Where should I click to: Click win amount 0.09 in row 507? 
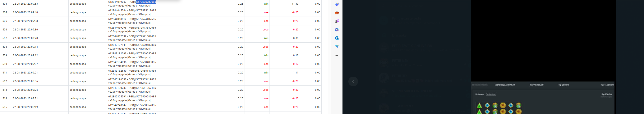[x=296, y=38]
